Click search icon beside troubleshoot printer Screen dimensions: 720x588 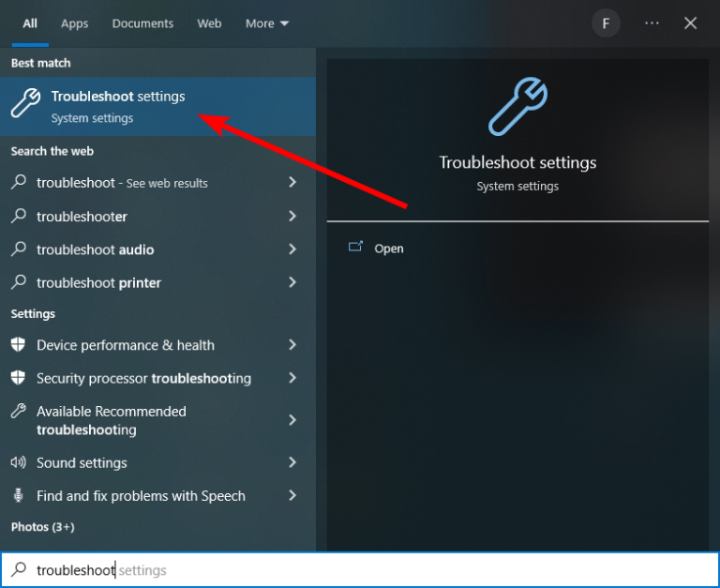[19, 281]
